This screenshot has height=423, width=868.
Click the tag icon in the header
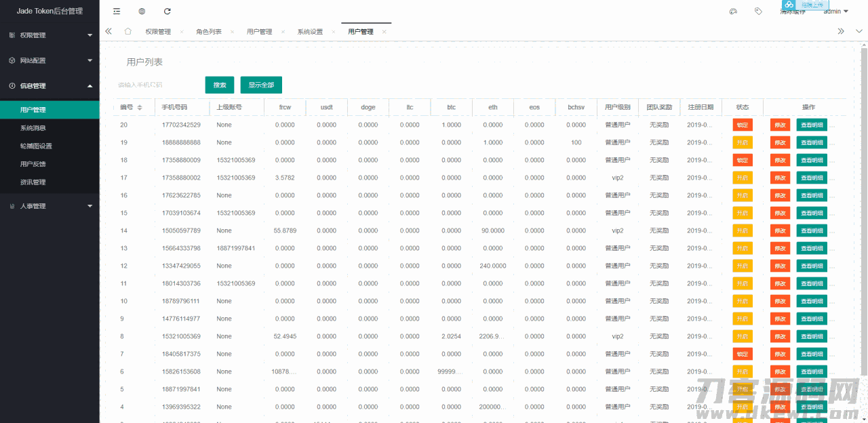(758, 11)
